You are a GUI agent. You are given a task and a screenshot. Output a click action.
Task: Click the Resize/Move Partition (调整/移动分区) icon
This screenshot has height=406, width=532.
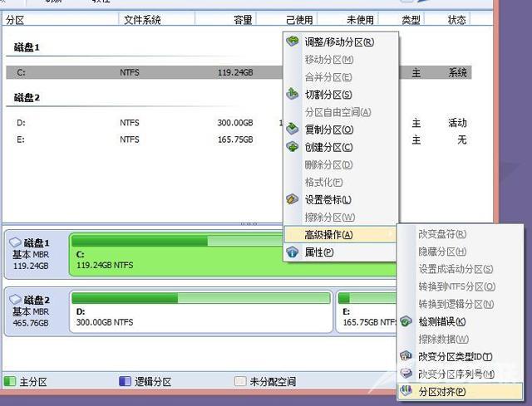293,42
